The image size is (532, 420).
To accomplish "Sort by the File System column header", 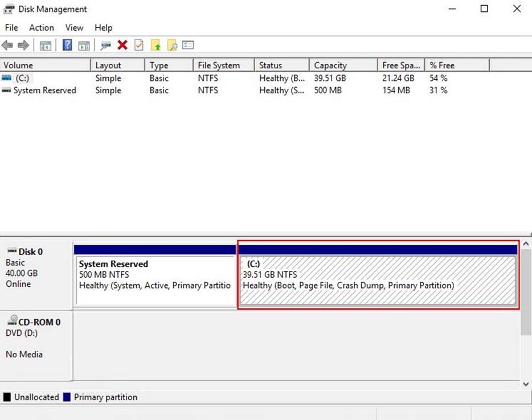I will tap(224, 65).
